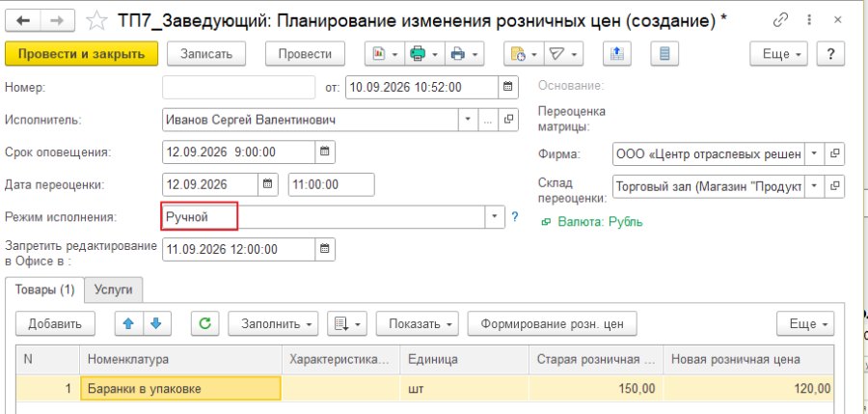This screenshot has width=868, height=414.
Task: Add document to favorites with star icon
Action: point(96,21)
